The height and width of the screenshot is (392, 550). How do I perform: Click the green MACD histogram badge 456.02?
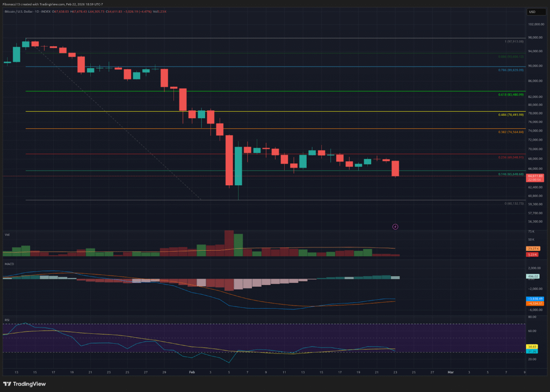(x=532, y=275)
